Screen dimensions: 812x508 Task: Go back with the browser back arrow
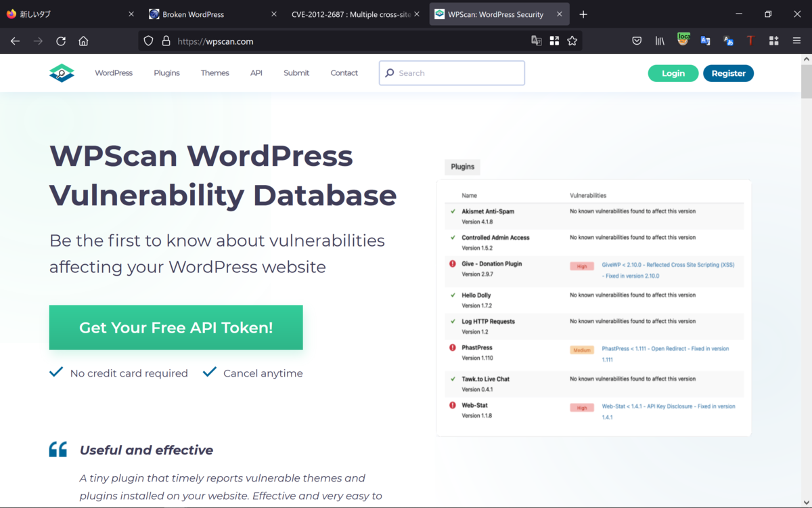pyautogui.click(x=15, y=41)
